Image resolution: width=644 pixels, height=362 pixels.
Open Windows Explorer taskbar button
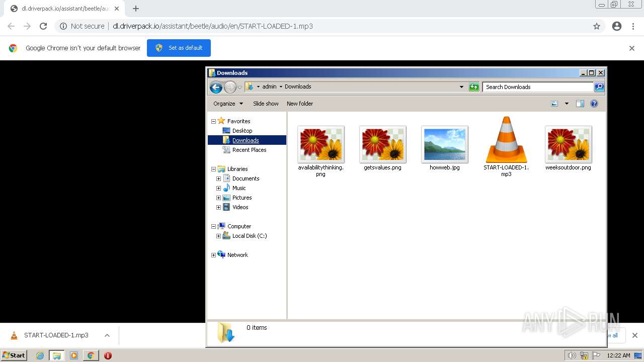[57, 355]
